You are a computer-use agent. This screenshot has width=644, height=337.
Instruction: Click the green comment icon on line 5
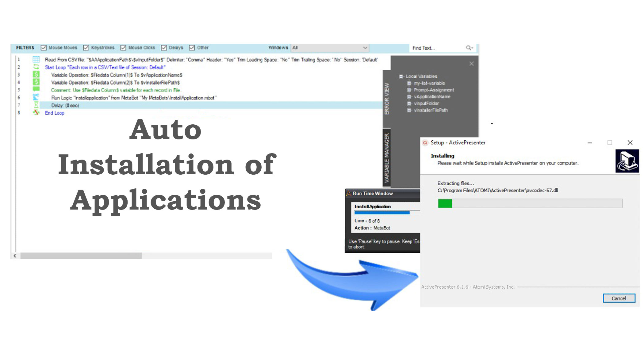click(36, 89)
